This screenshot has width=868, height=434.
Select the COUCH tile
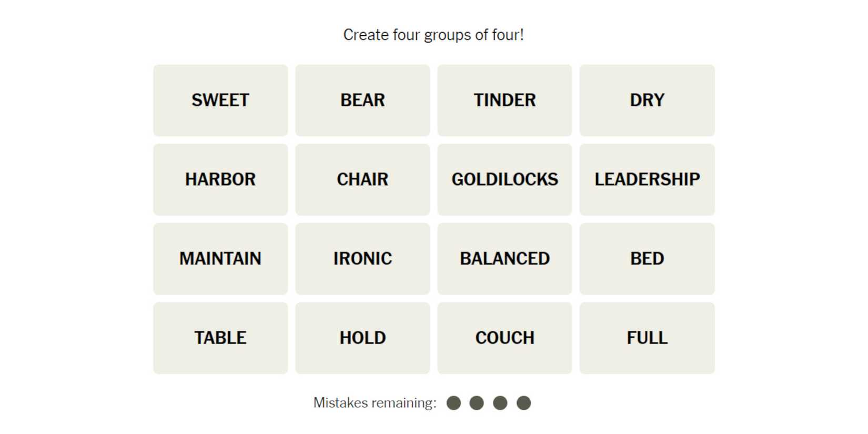pos(504,338)
